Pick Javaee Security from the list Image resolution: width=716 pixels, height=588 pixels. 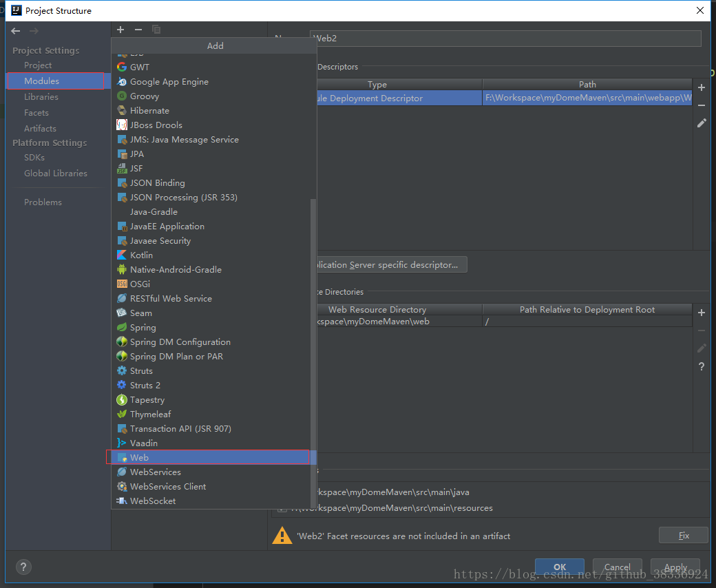210,240
